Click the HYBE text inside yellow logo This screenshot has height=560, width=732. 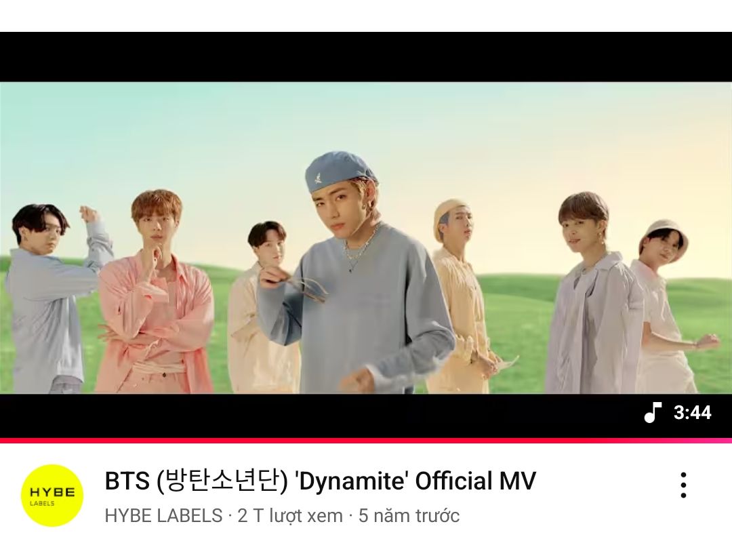pyautogui.click(x=52, y=492)
